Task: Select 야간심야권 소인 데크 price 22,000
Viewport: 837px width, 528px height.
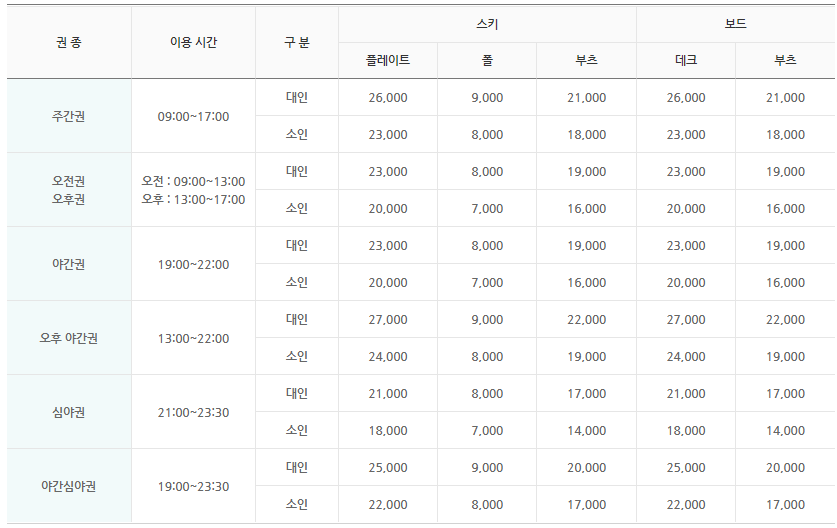Action: pos(686,504)
